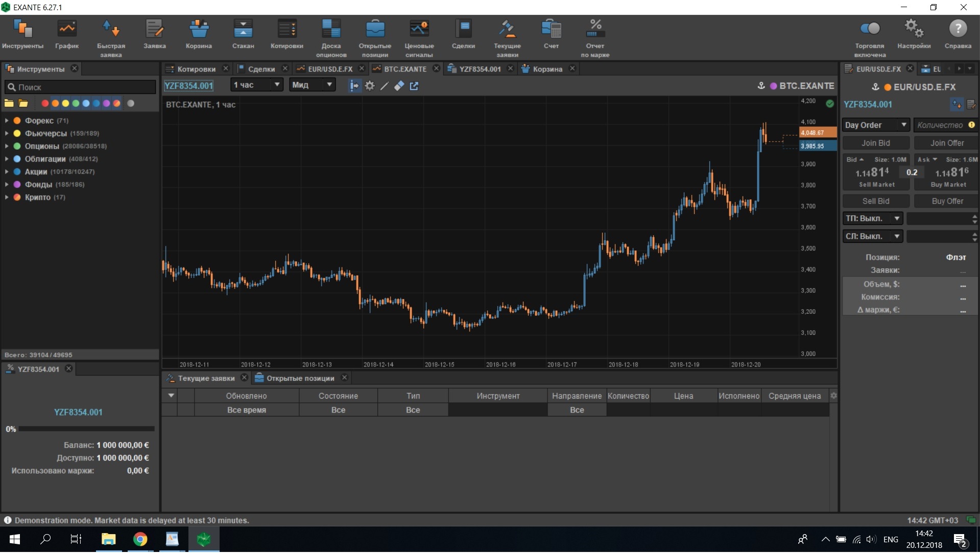
Task: Select the line drawing tool on chart
Action: [385, 86]
